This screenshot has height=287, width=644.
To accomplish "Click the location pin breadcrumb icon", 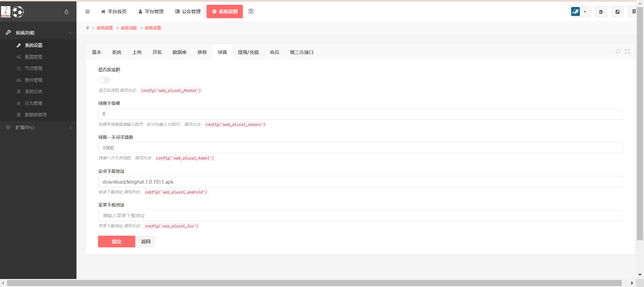I will (88, 28).
